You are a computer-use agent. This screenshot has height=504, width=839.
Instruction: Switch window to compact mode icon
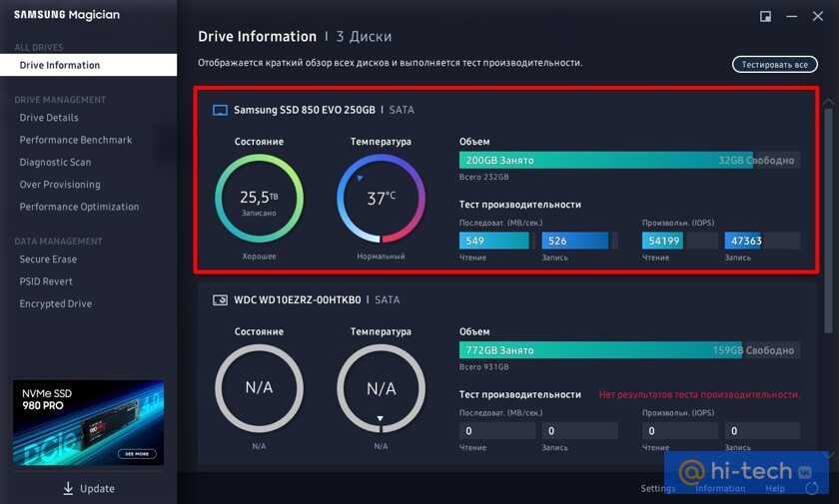[766, 16]
